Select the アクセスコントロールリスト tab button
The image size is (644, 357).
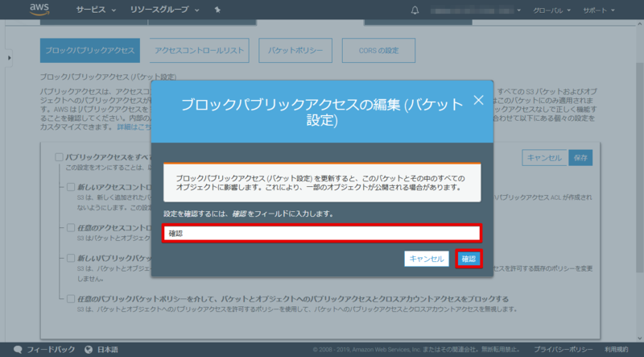199,51
